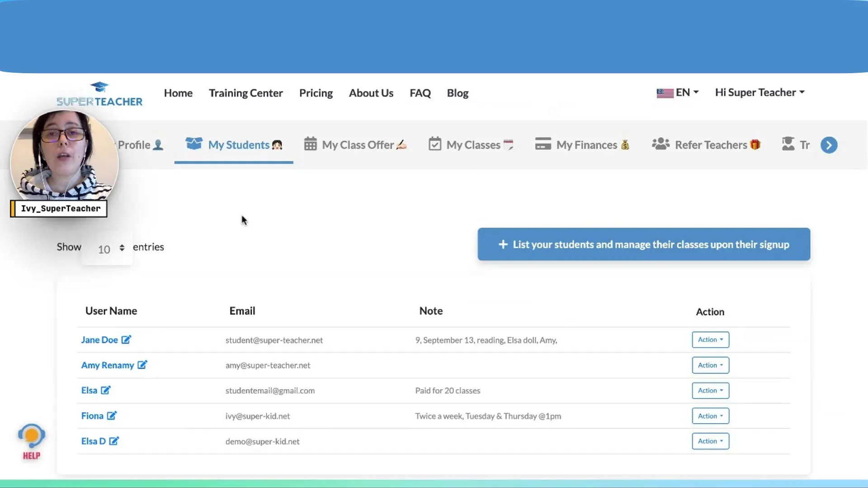
Task: Click the HELP question mark icon
Action: pos(31,441)
